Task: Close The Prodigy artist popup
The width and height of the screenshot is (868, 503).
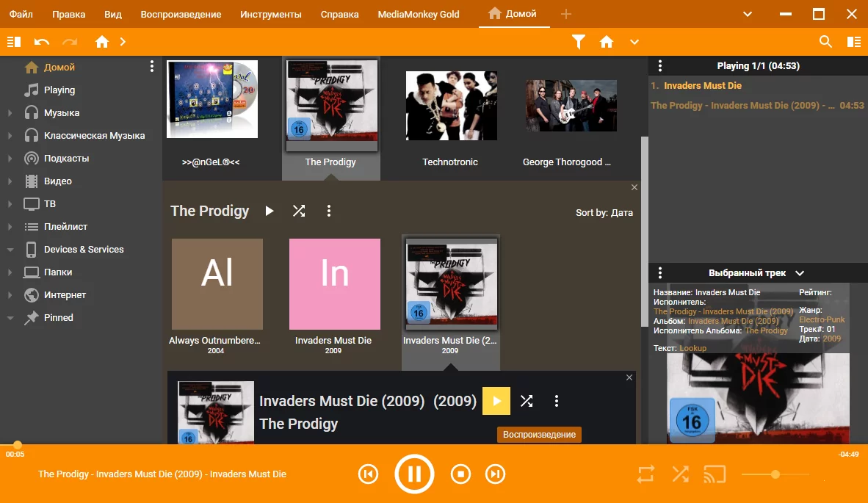Action: 634,187
